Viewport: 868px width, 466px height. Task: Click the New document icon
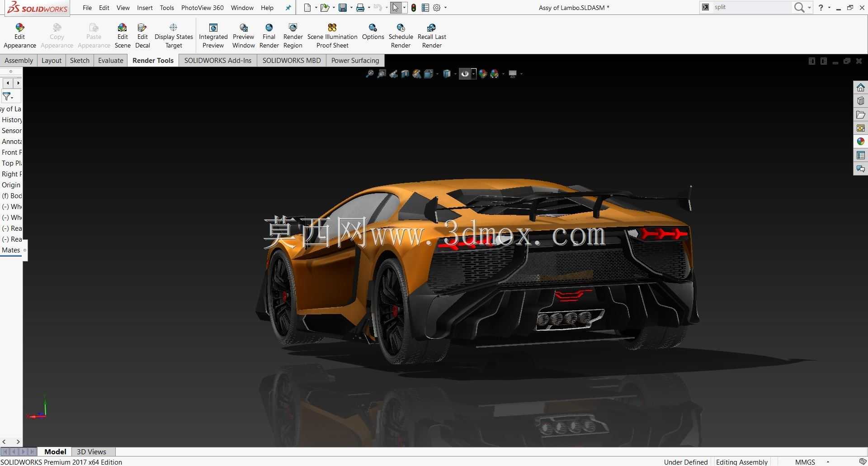[x=307, y=8]
